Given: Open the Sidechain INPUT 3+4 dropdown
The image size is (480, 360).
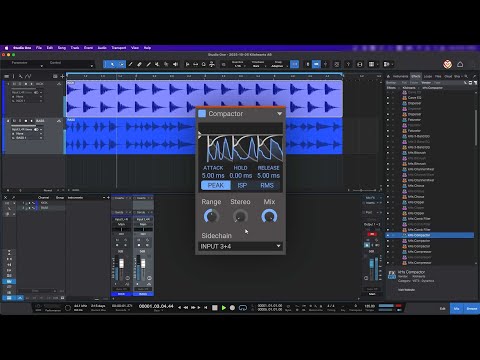Looking at the screenshot, I should pos(240,246).
